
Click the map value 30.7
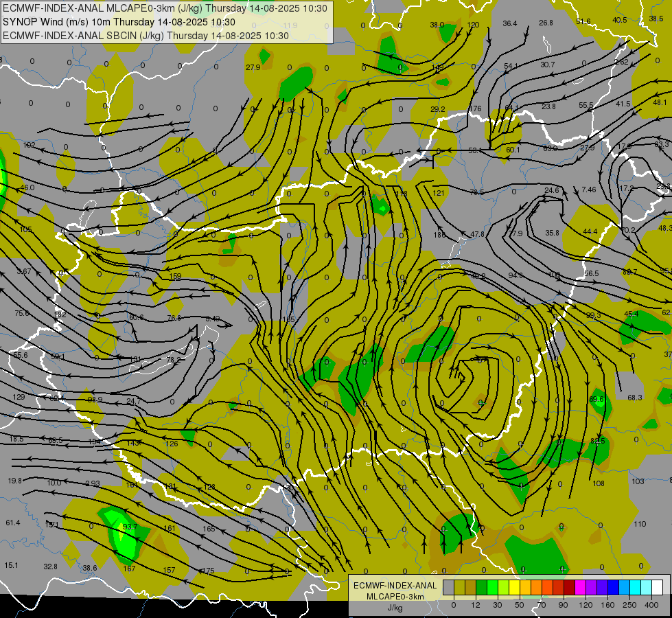[548, 65]
